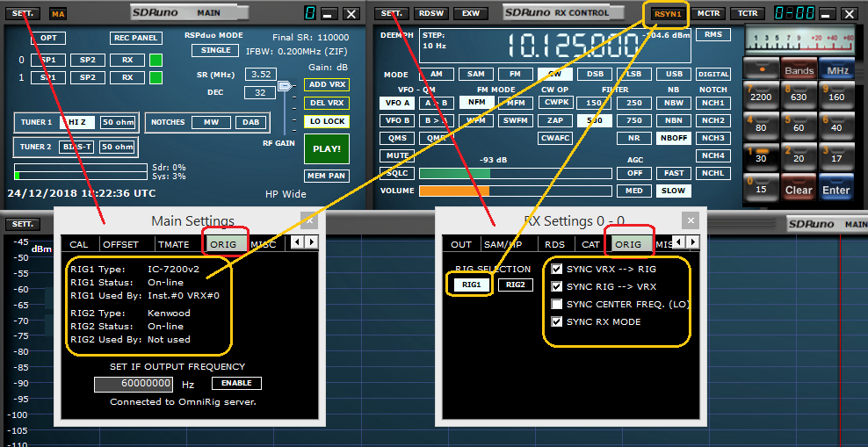Toggle SYNC RX MODE checkbox
This screenshot has height=447, width=868.
557,321
